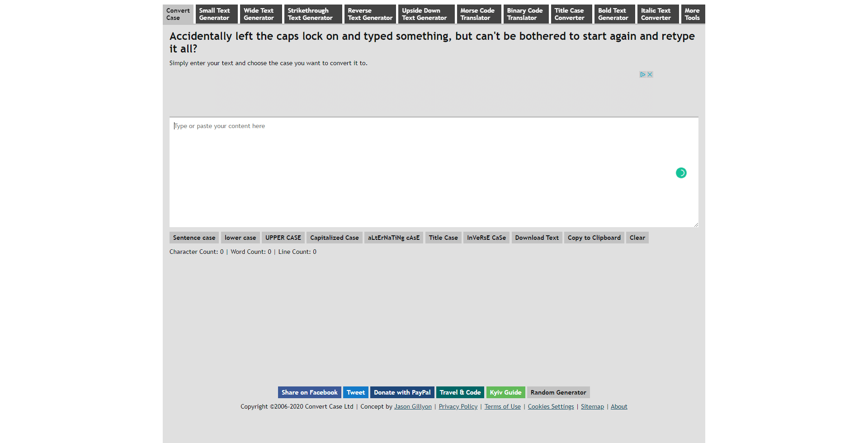Click the Download Text button

[x=537, y=238]
